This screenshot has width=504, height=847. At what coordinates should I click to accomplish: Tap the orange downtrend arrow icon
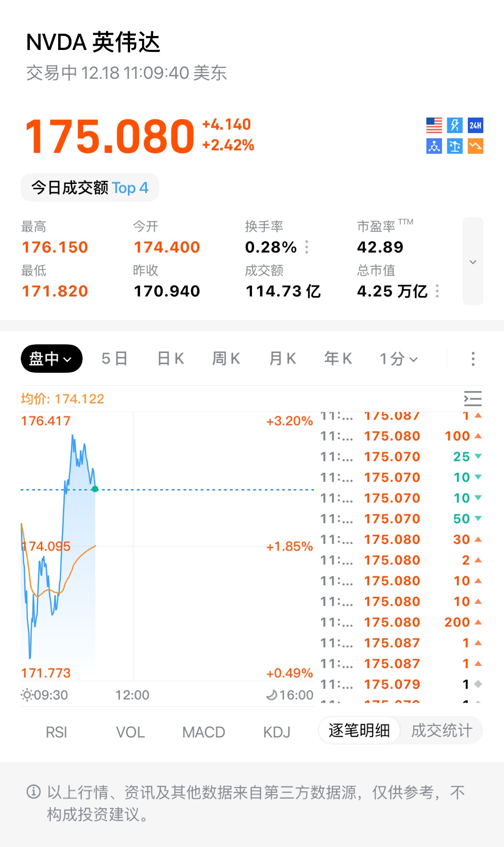(475, 146)
